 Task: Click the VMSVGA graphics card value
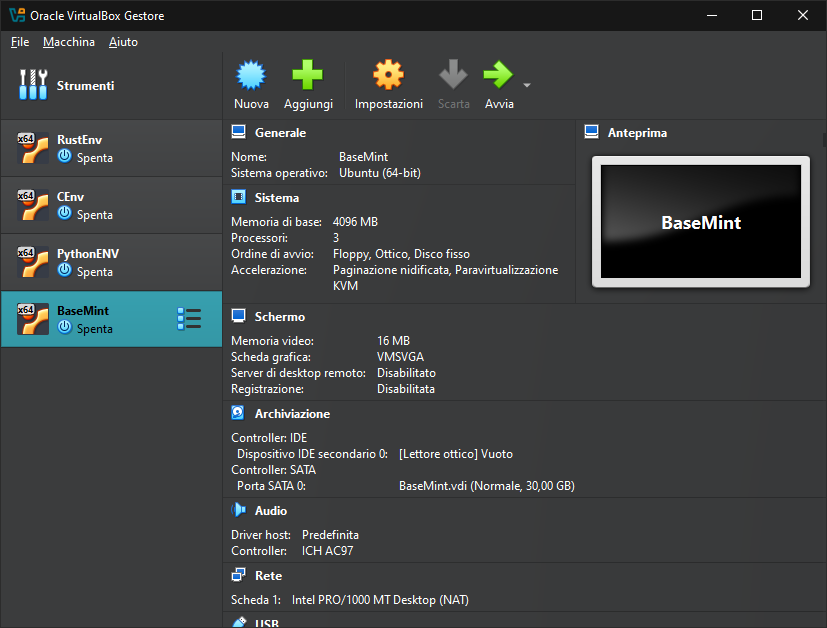[400, 357]
